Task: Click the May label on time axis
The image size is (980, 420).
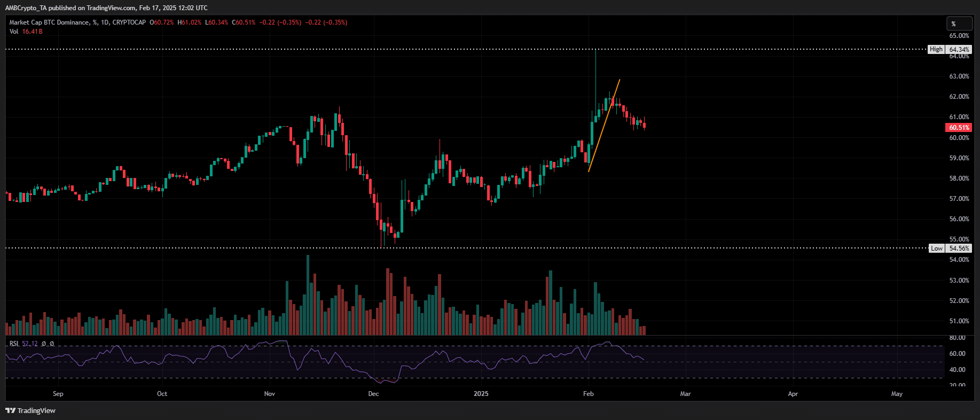Action: tap(897, 394)
